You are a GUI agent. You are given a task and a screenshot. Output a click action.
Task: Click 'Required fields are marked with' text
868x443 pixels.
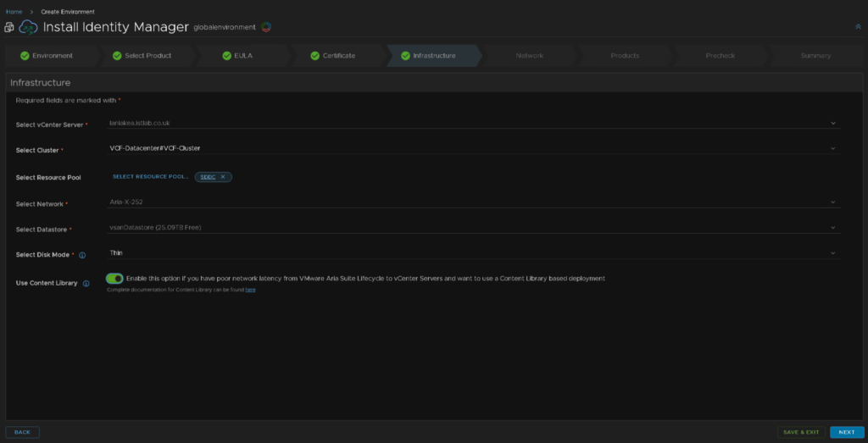click(x=66, y=101)
